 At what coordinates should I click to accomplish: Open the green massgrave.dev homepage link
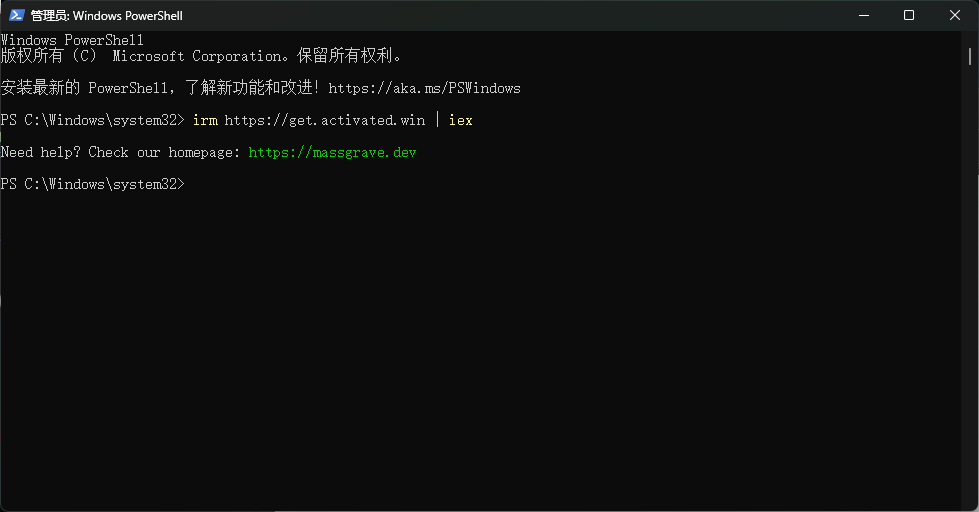point(332,152)
